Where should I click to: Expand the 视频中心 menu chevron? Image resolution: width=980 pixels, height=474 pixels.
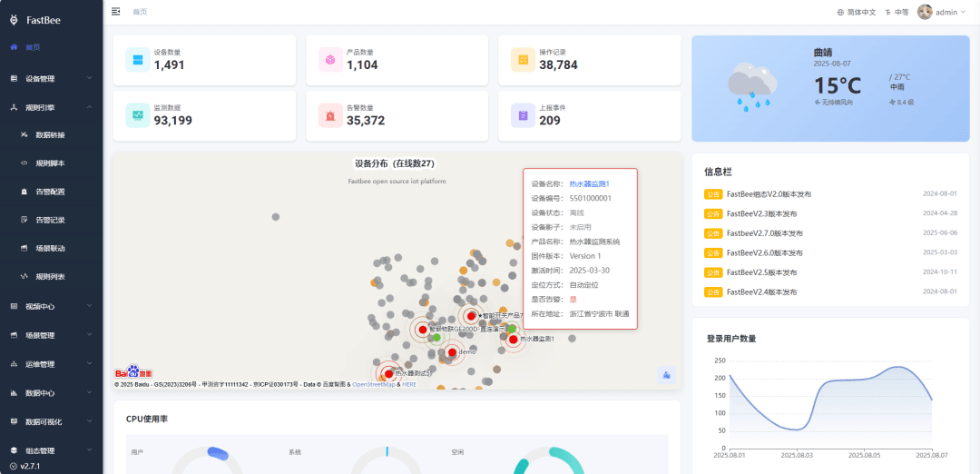point(89,306)
